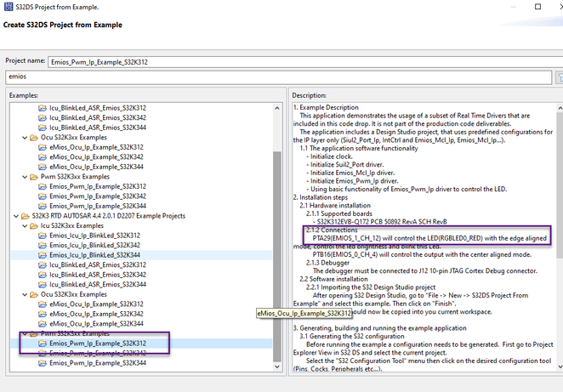
Task: Click project icon of bottom Emios_Pwm_Ip_Example_S32K344
Action: 43,363
